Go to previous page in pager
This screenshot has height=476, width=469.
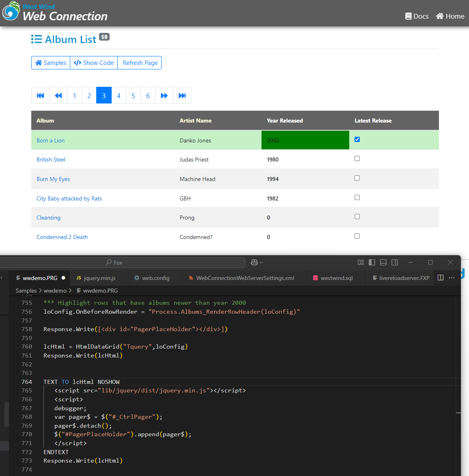58,96
